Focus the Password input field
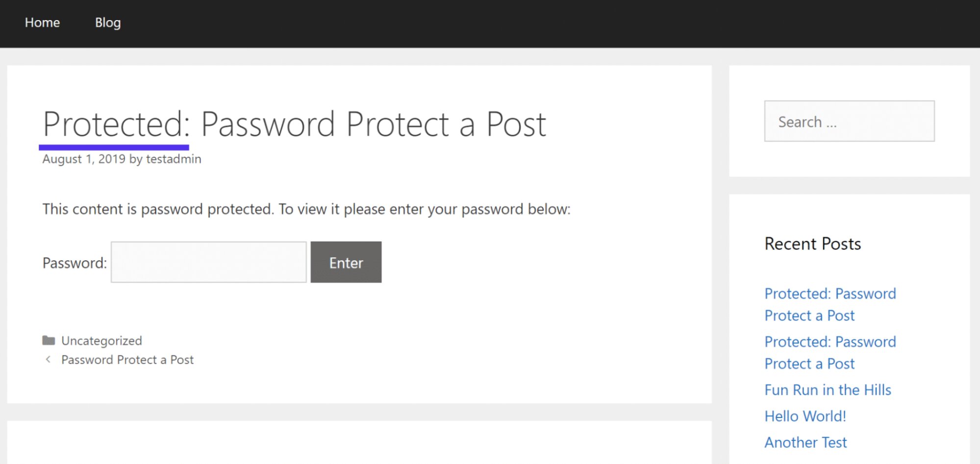 pos(209,262)
